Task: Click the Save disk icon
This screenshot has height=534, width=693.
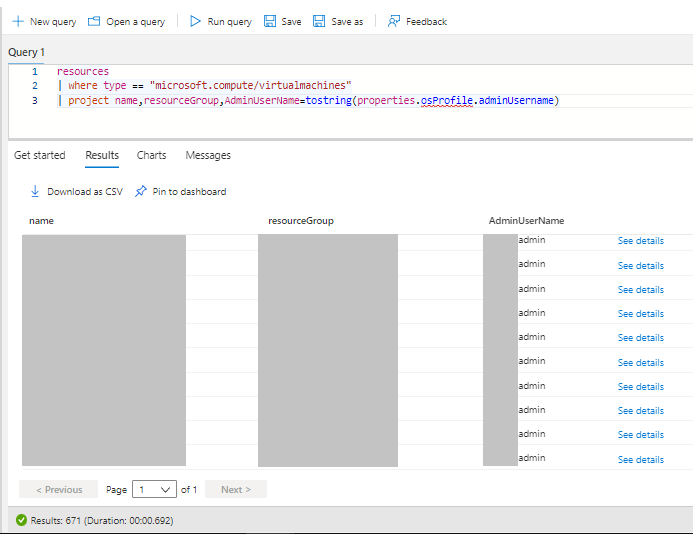Action: [270, 21]
